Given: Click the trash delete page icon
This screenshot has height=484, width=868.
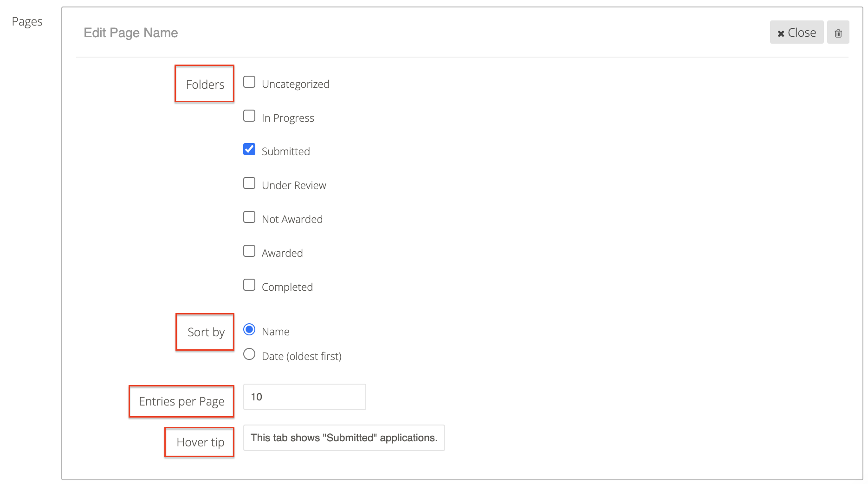Looking at the screenshot, I should (838, 33).
